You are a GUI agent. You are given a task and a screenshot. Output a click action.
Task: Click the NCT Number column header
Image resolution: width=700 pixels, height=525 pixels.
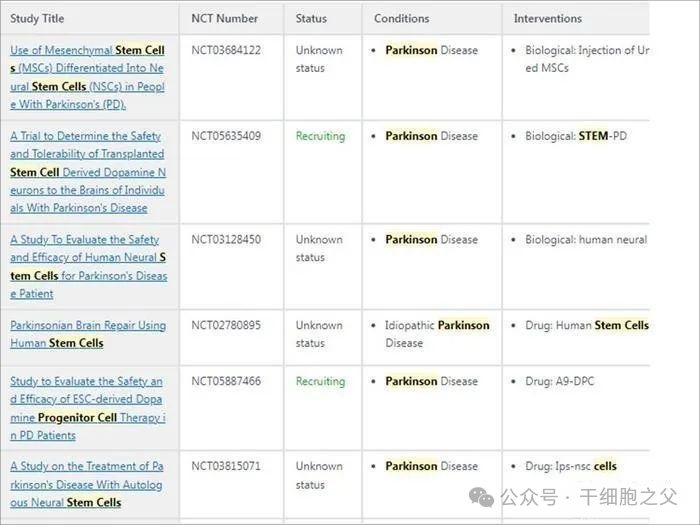pos(225,19)
